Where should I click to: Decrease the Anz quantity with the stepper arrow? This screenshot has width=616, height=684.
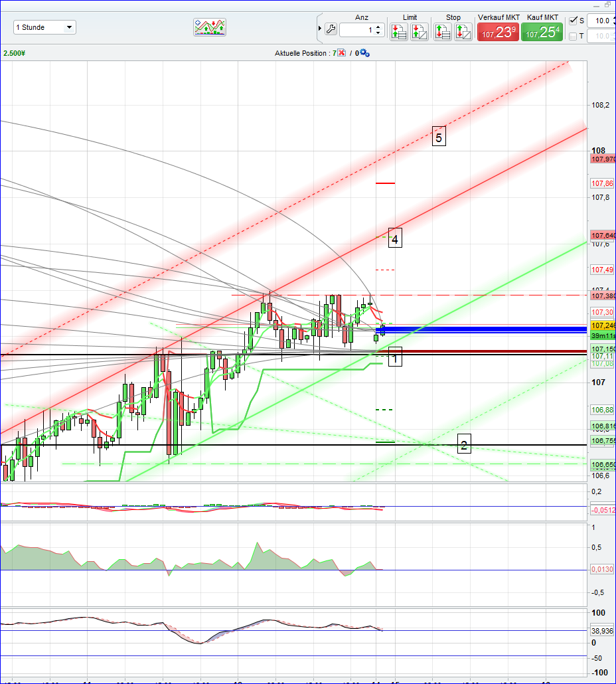pyautogui.click(x=378, y=32)
